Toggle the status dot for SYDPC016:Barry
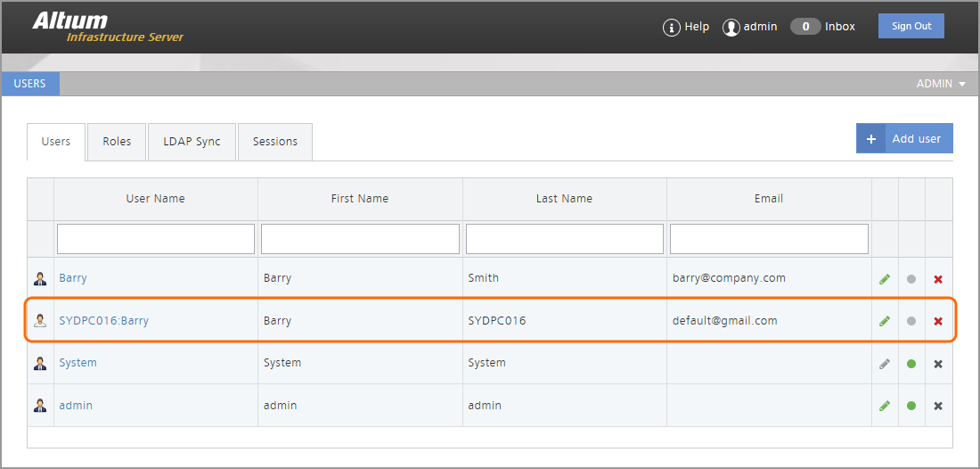980x469 pixels. 911,321
